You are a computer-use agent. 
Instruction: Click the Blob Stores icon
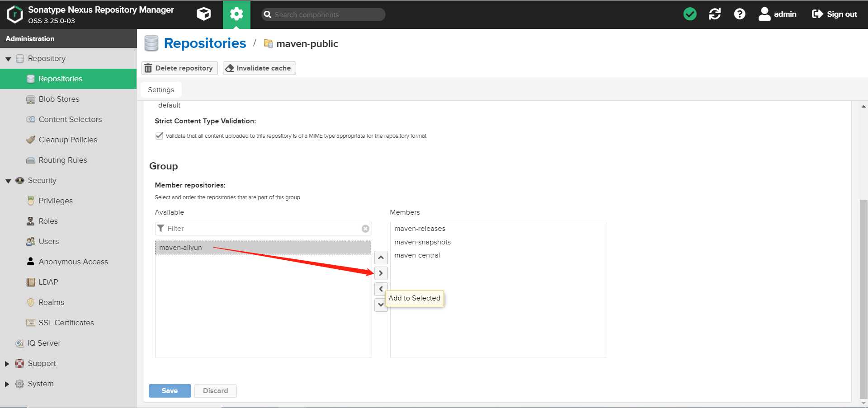(31, 99)
